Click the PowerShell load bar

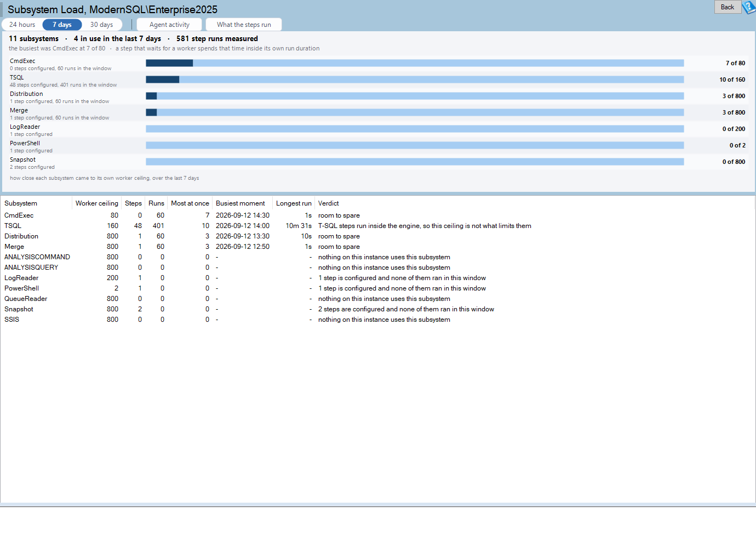click(415, 145)
